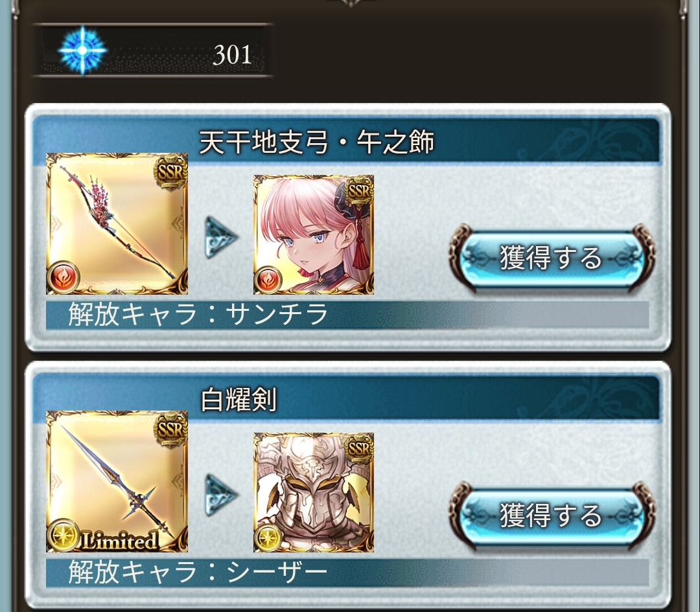Viewport: 700px width, 612px height.
Task: Select the 解放キャラ：シーザー label bar
Action: click(347, 572)
